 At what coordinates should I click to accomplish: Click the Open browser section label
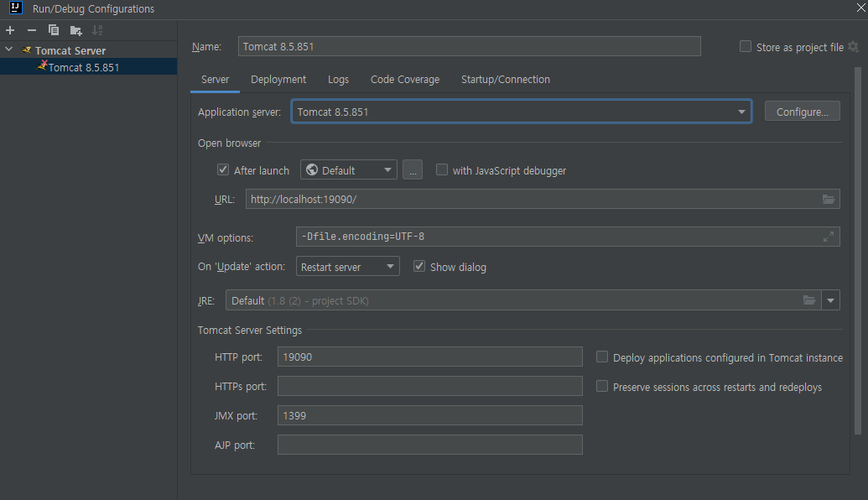point(229,143)
